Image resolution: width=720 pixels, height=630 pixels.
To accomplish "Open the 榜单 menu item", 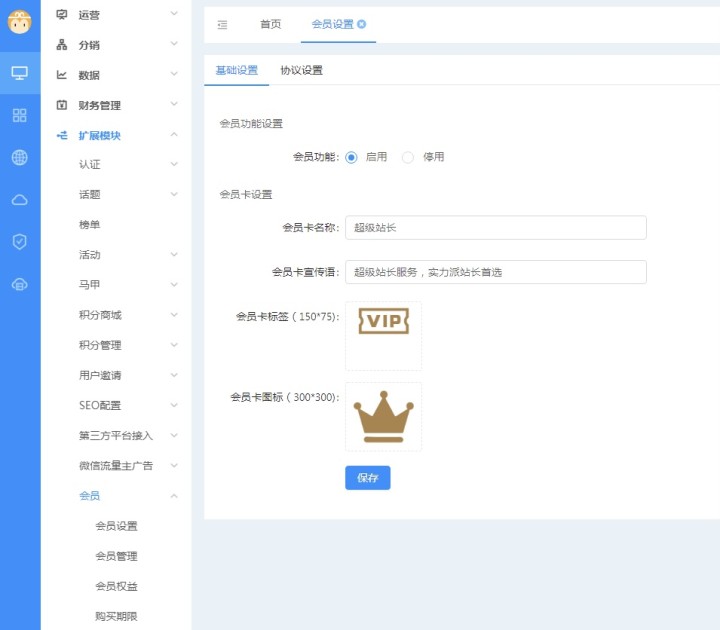I will (90, 225).
